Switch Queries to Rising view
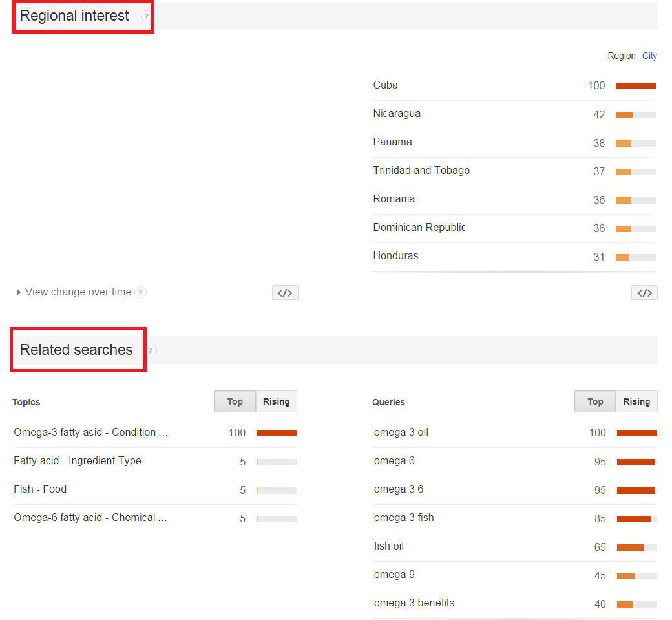 click(636, 401)
